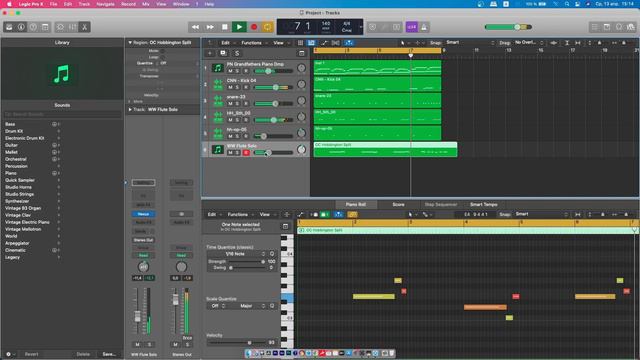Open Quick Help button
640x360 pixels.
33,27
